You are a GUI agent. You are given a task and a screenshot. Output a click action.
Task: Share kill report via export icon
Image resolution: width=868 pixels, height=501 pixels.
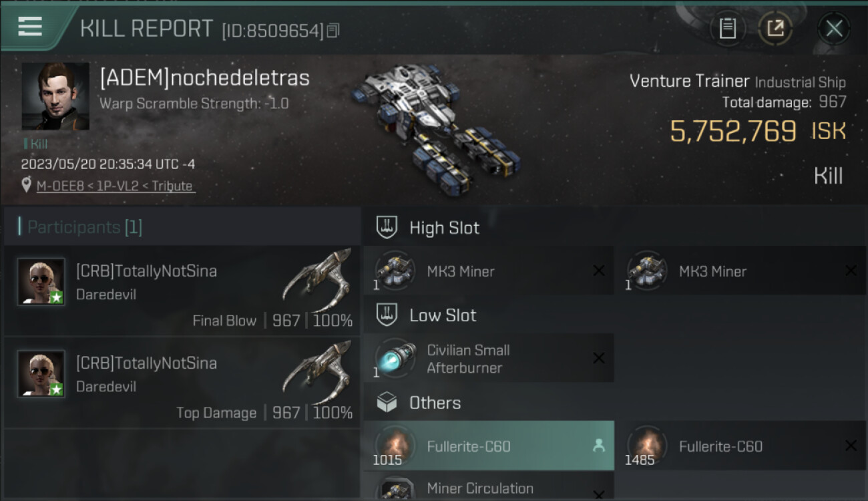point(775,28)
